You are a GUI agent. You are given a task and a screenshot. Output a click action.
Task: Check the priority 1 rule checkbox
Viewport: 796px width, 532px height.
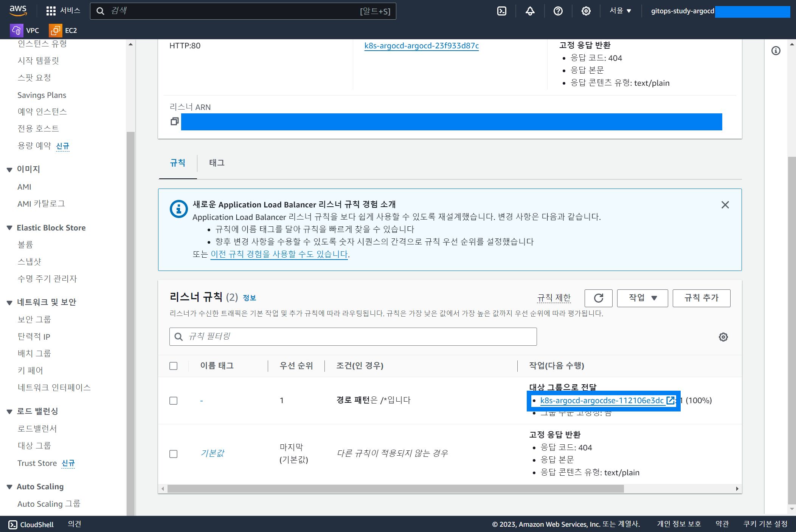coord(174,401)
